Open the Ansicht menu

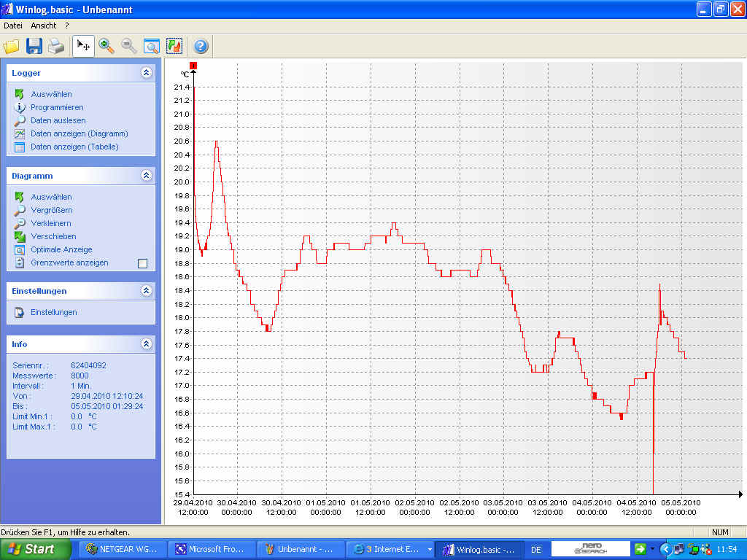pyautogui.click(x=43, y=26)
